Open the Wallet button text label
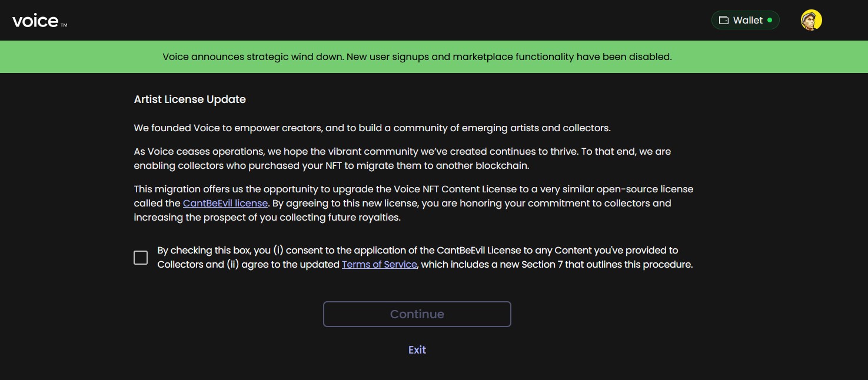 click(x=748, y=21)
